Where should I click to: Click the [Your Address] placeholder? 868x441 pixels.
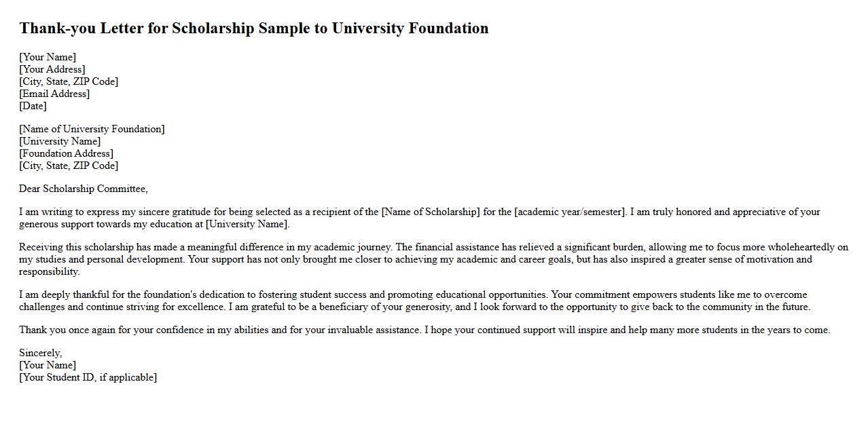(52, 69)
